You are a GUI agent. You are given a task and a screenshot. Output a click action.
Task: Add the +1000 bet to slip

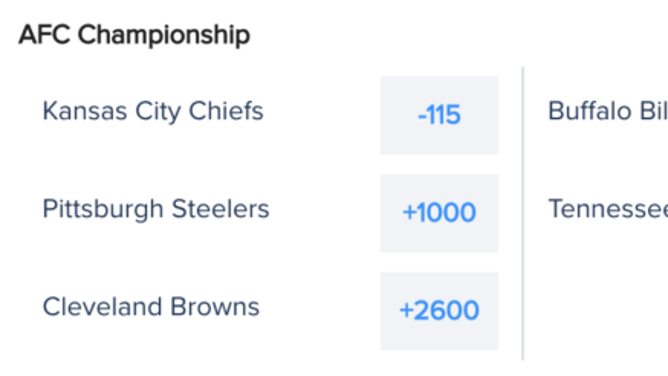pos(439,213)
